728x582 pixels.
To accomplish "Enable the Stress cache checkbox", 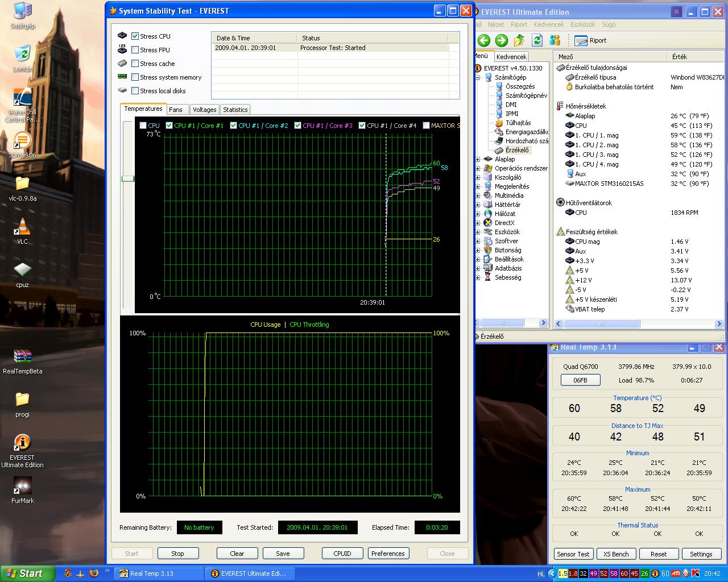I will [135, 64].
